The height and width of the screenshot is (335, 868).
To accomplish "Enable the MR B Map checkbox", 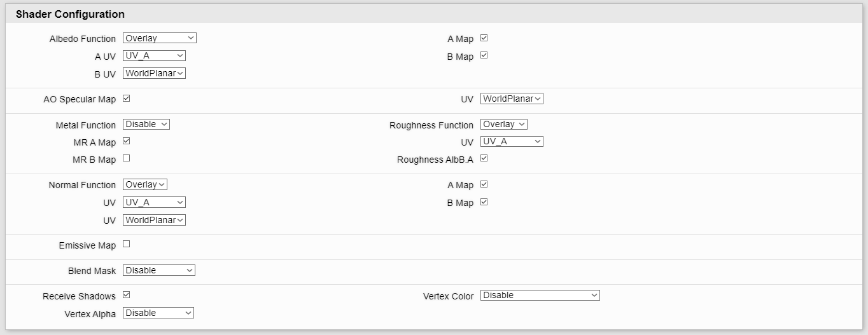I will (126, 158).
